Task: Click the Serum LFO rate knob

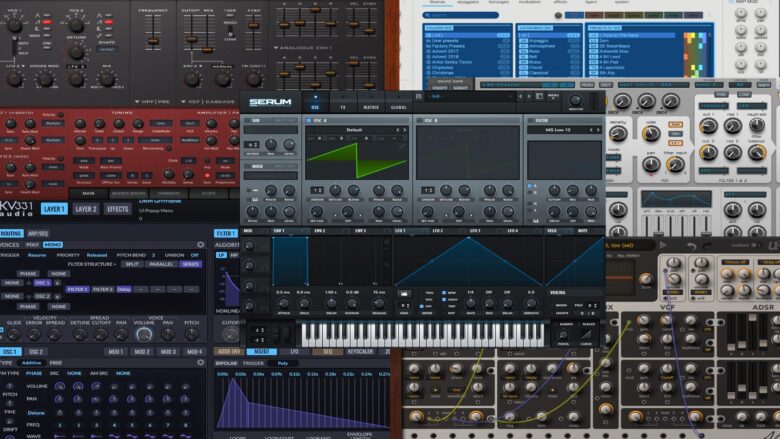Action: click(x=470, y=303)
